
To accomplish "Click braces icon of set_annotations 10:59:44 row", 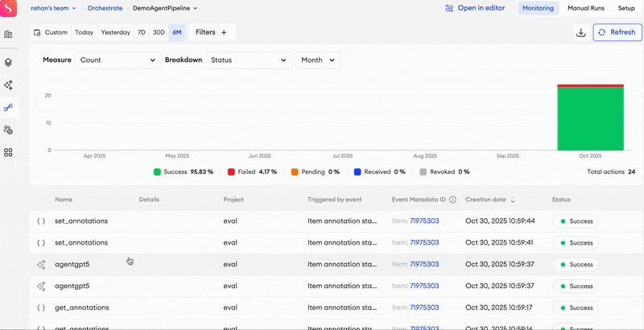I will click(x=41, y=221).
